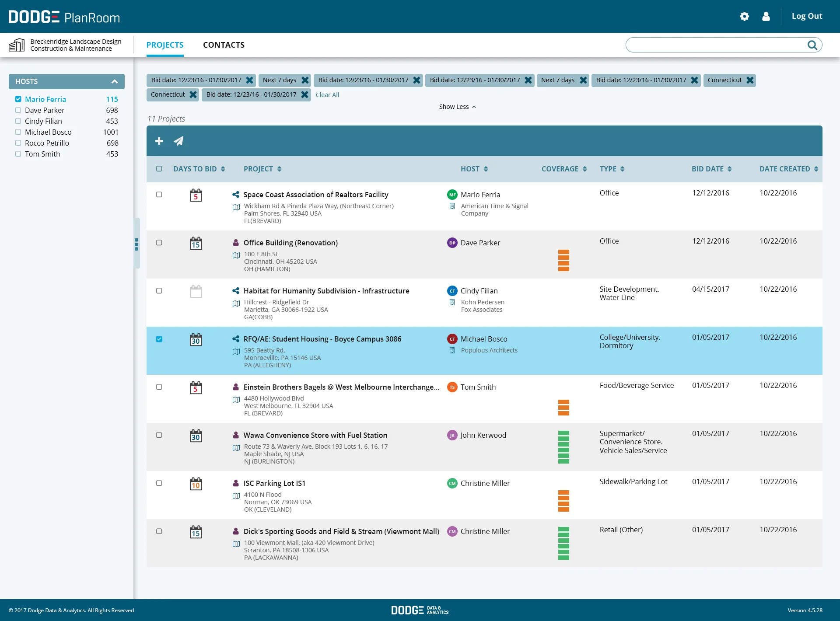This screenshot has width=840, height=621.
Task: Click the paper plane send icon
Action: tap(178, 141)
